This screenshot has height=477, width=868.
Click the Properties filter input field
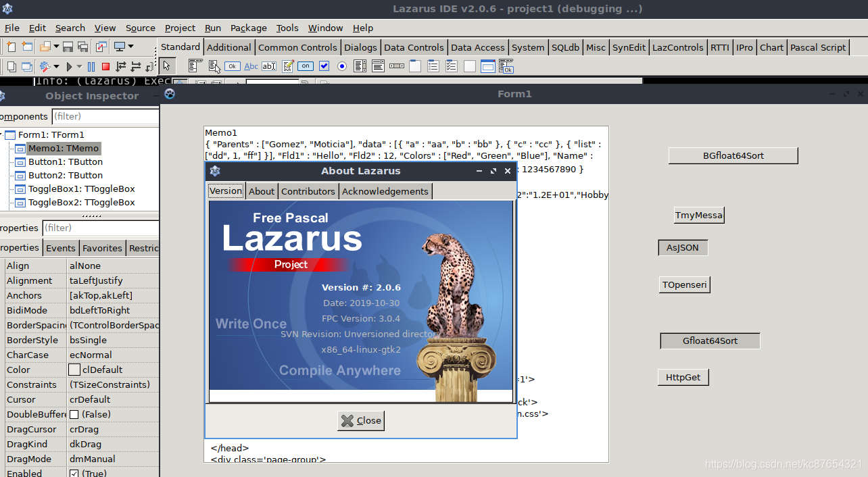(101, 228)
